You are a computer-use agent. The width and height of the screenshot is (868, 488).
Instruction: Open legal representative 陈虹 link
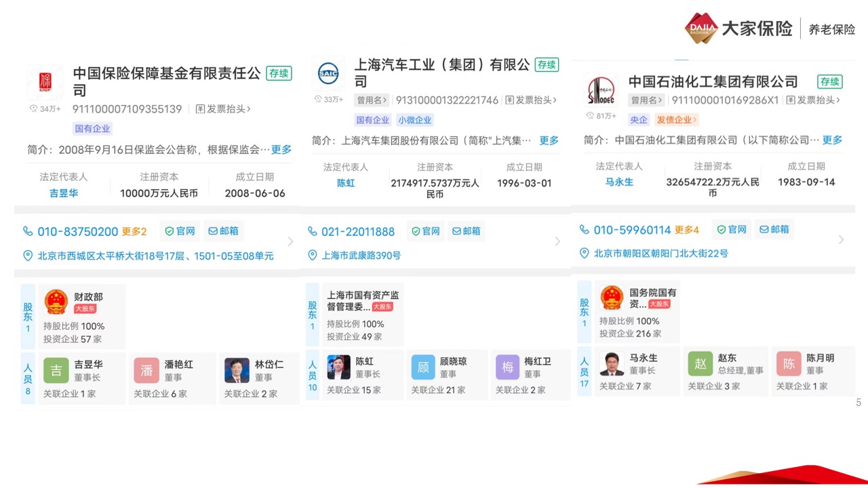(346, 183)
